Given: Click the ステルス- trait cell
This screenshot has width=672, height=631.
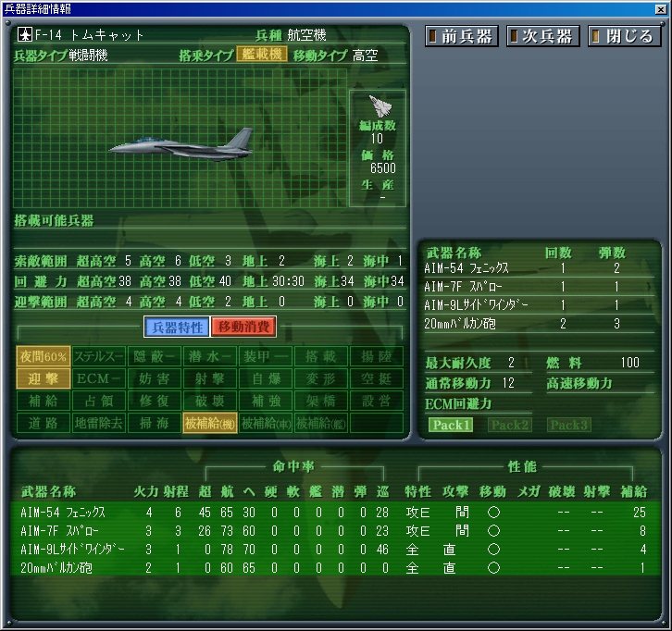Looking at the screenshot, I should tap(99, 356).
